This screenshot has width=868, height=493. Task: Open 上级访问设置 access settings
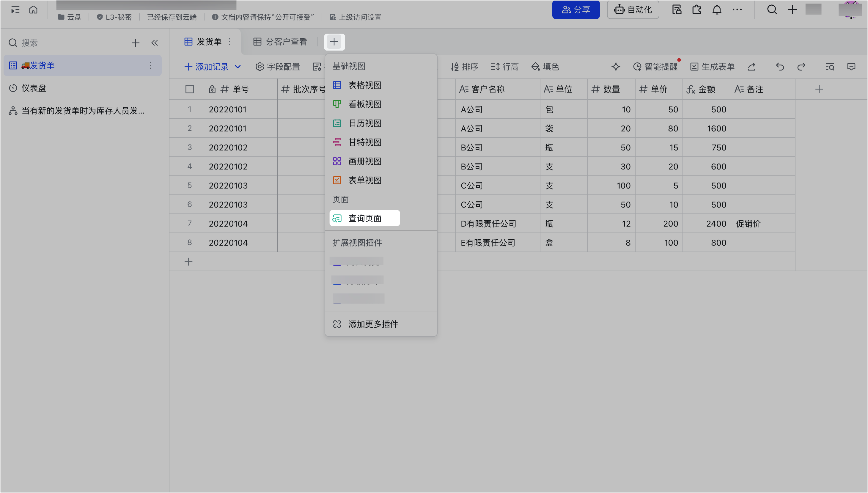pyautogui.click(x=356, y=17)
